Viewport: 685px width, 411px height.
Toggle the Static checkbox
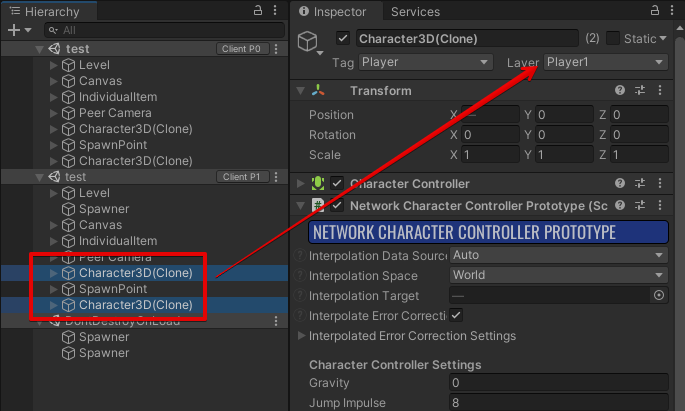(612, 38)
